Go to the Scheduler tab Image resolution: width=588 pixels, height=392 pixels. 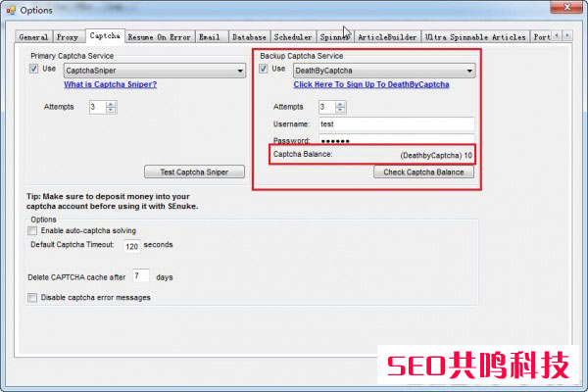(x=293, y=37)
